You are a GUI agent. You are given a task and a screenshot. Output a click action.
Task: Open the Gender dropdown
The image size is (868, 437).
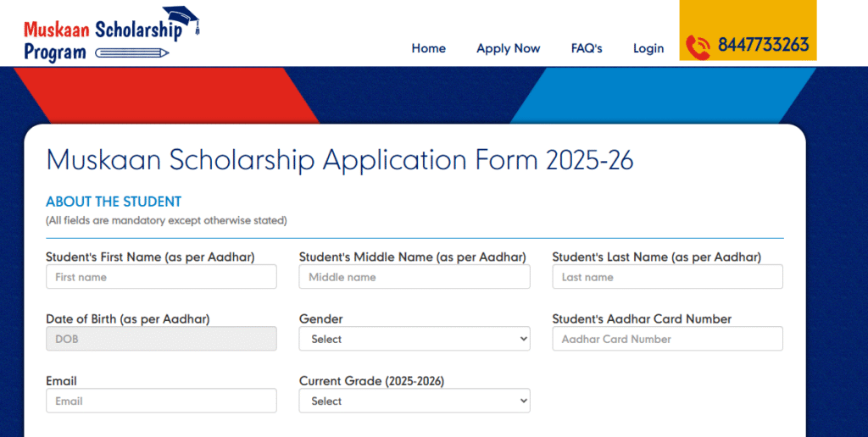[415, 339]
